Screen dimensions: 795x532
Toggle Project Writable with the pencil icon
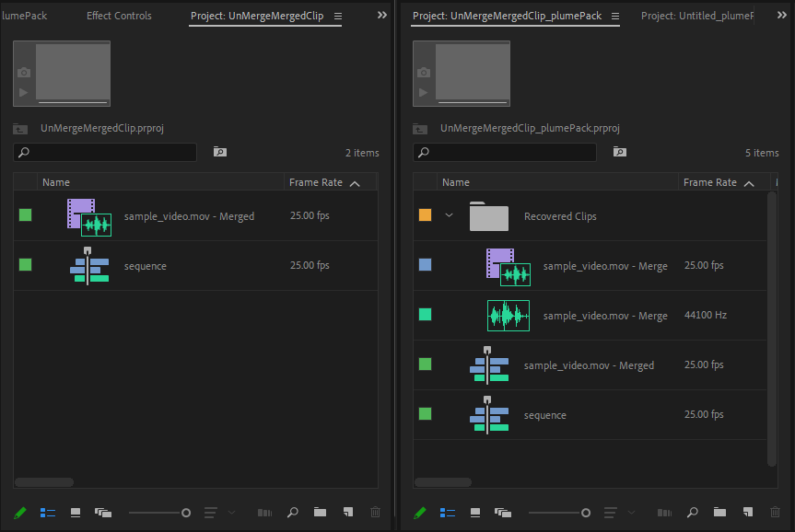point(20,513)
